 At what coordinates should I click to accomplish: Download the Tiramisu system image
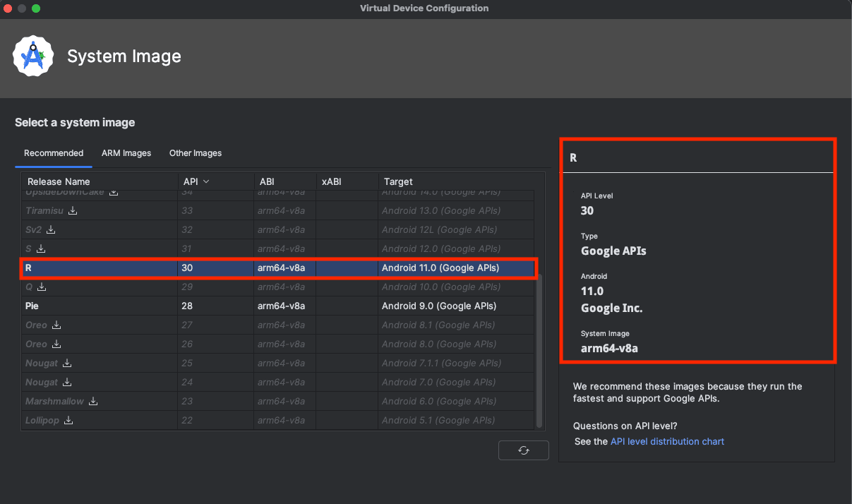(x=73, y=210)
